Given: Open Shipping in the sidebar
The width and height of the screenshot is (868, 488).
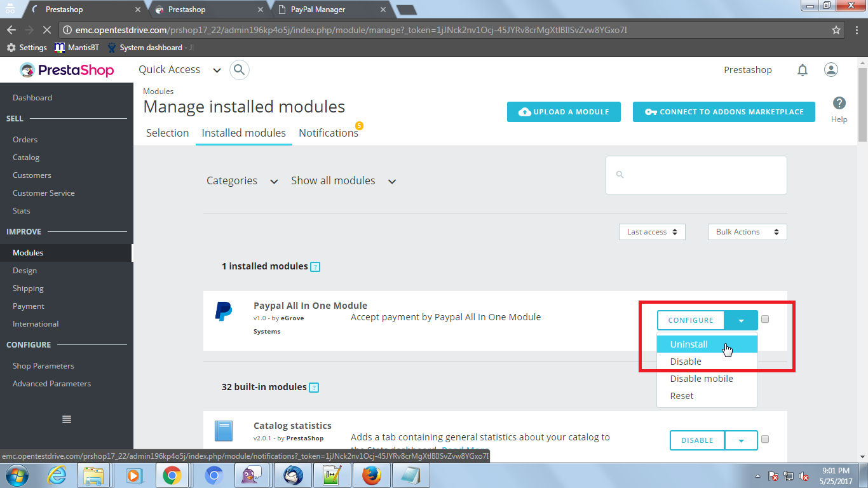Looking at the screenshot, I should click(28, 288).
